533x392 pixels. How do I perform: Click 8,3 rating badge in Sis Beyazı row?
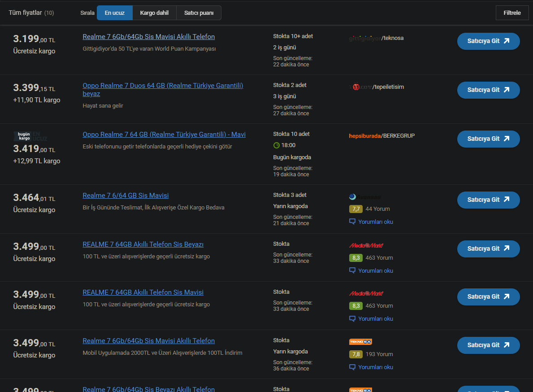[x=356, y=258]
